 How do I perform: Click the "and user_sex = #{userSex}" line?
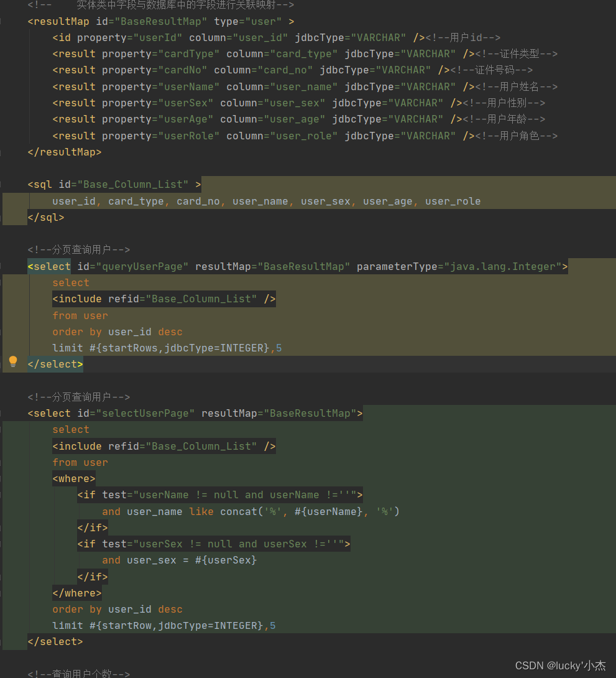(179, 560)
